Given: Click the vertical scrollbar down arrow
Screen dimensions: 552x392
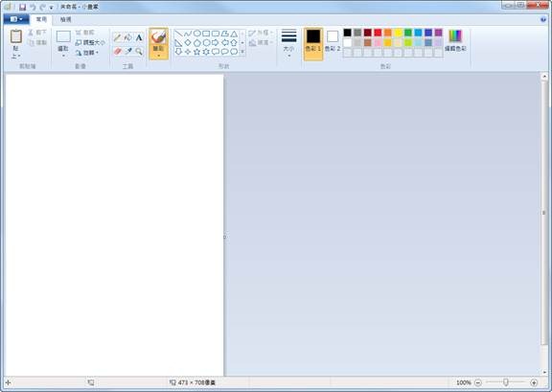Looking at the screenshot, I should 544,372.
